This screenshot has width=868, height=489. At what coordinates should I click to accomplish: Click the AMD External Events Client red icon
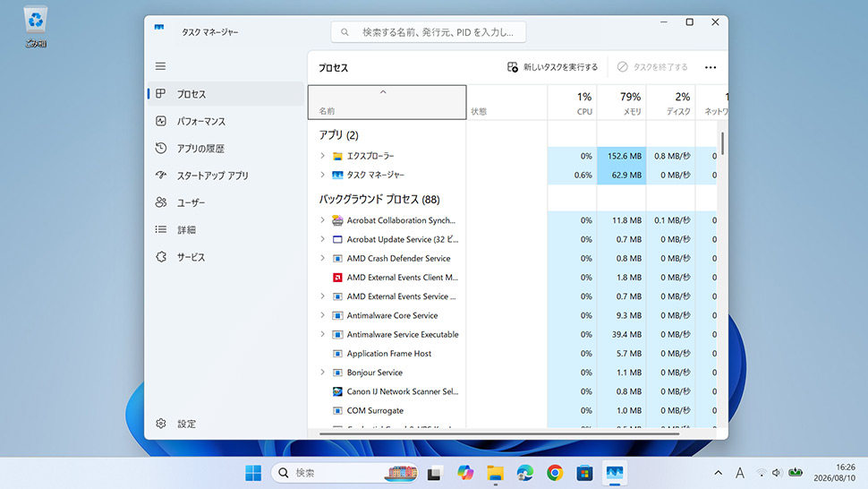337,278
